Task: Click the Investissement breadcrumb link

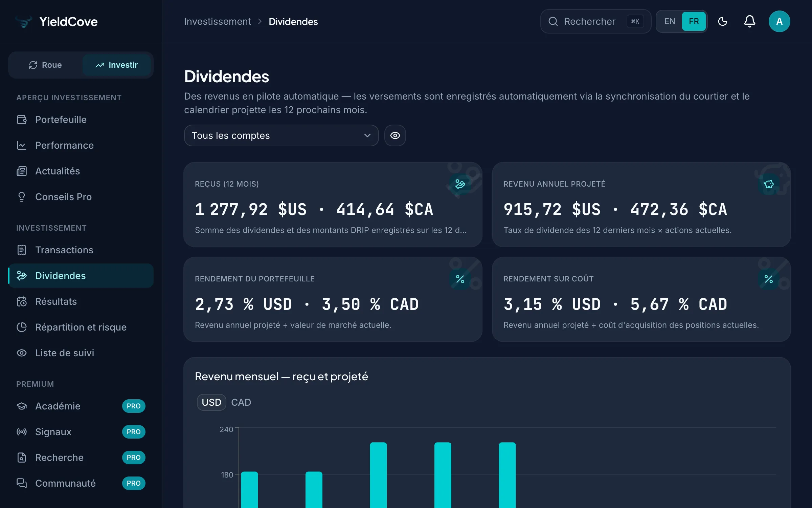Action: pyautogui.click(x=218, y=22)
